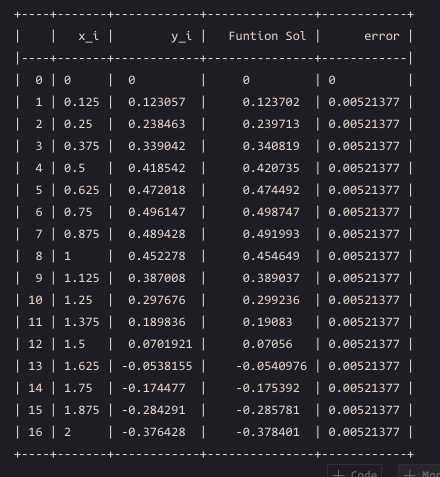Select y_i value 0.123057

coord(157,102)
